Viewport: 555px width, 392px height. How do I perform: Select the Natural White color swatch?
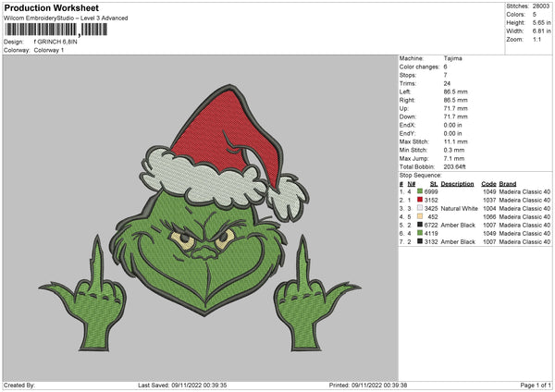click(420, 208)
